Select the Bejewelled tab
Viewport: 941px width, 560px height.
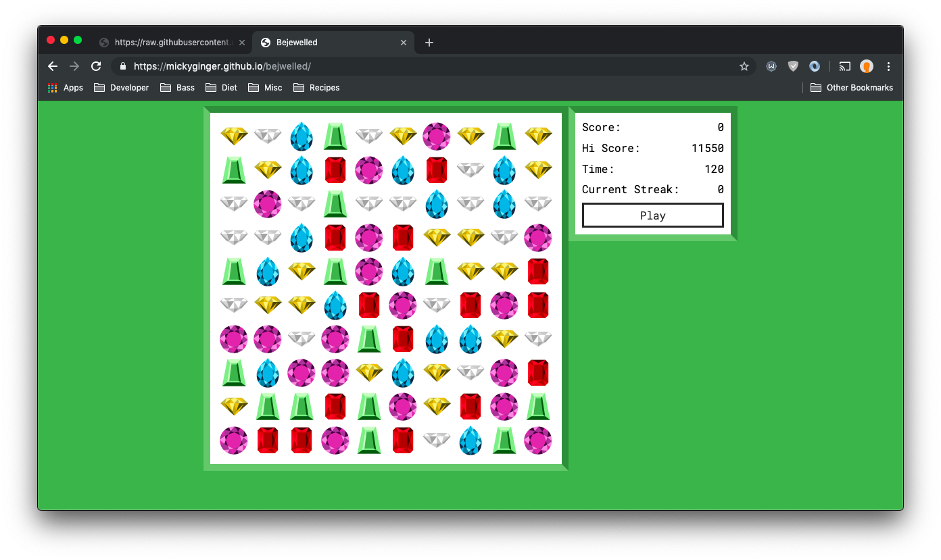pos(333,42)
